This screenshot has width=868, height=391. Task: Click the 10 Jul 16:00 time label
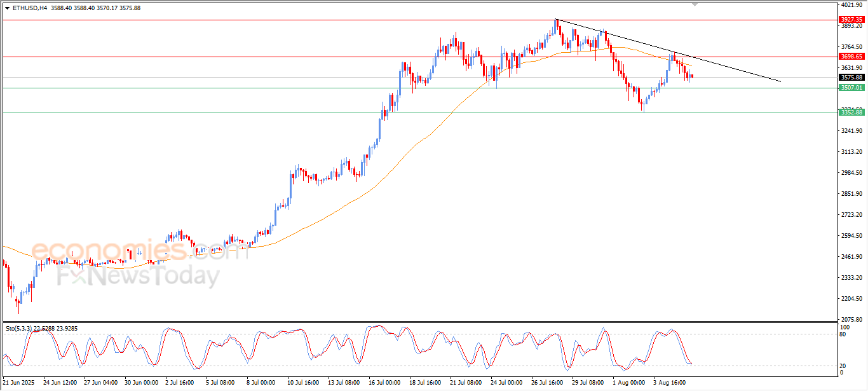(x=303, y=383)
